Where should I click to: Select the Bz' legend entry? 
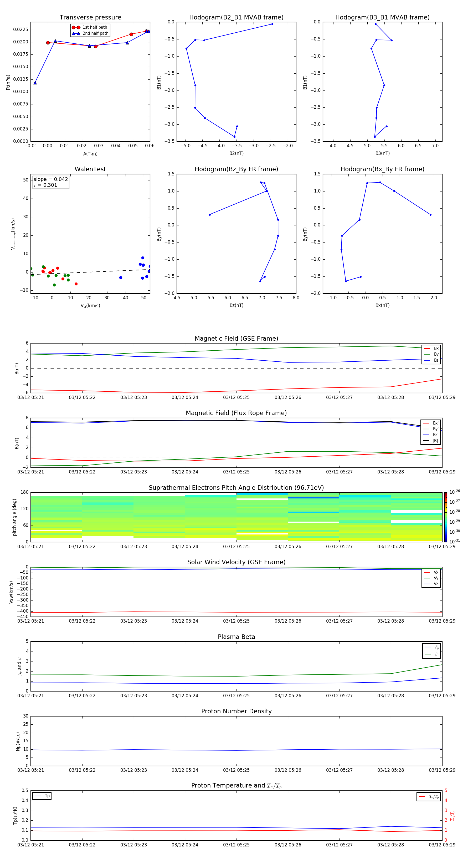point(431,435)
